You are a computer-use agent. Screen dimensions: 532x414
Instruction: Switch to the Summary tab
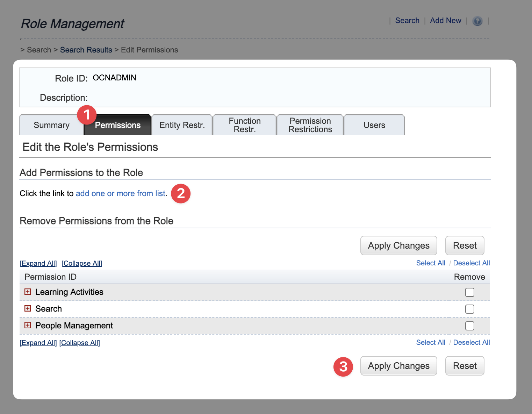51,125
